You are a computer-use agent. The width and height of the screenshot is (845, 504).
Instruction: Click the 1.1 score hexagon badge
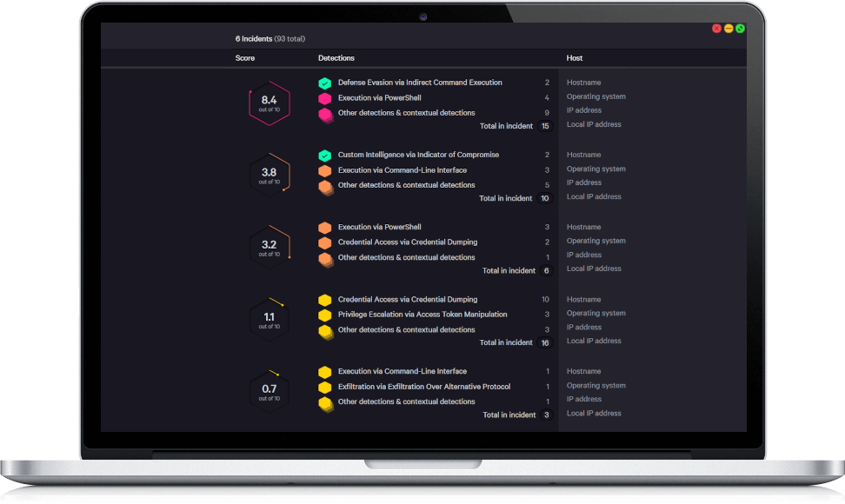click(x=269, y=320)
